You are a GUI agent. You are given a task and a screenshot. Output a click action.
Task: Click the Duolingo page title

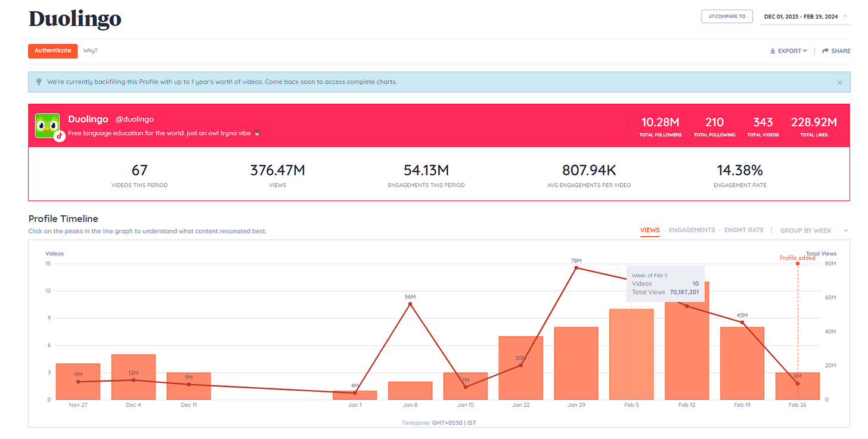point(75,19)
